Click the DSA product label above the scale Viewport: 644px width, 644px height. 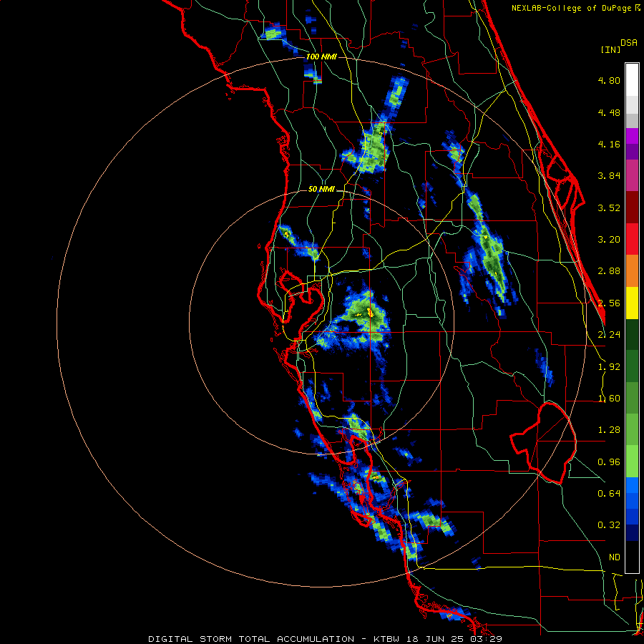pos(629,43)
